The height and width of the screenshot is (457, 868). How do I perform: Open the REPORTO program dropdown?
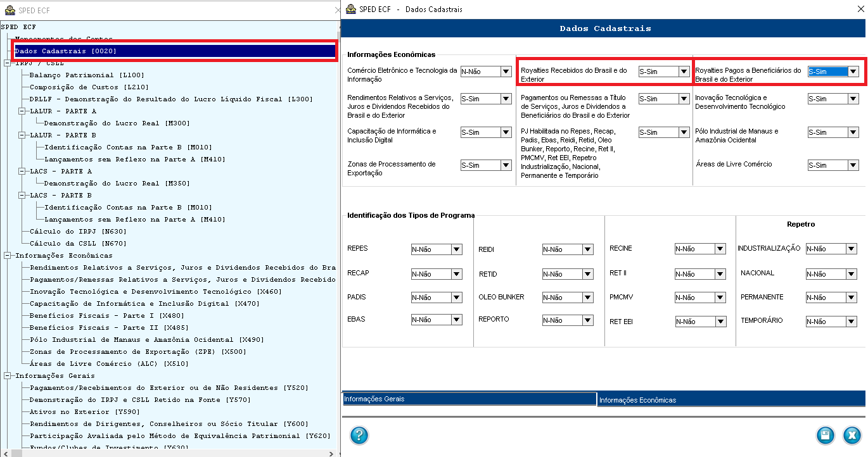pos(588,321)
